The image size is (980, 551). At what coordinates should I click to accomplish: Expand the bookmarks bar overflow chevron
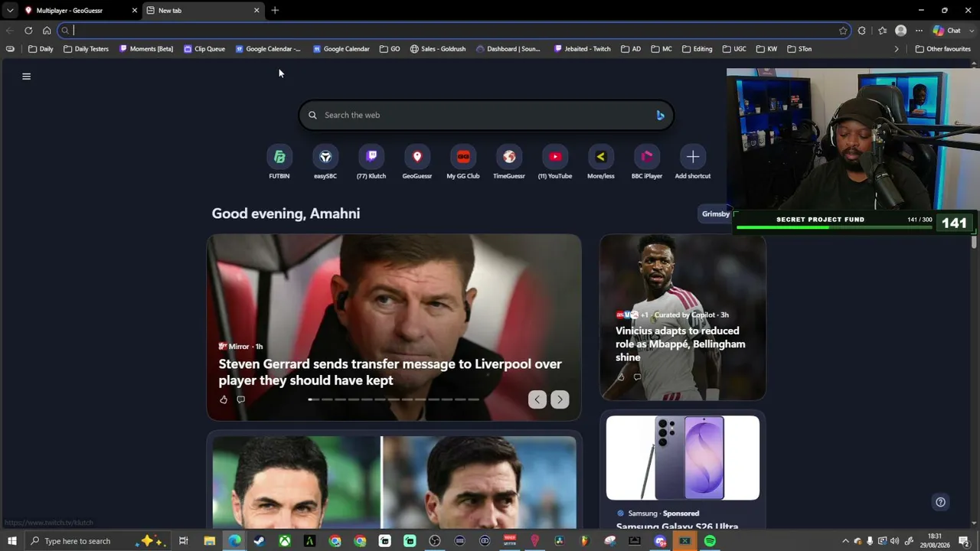897,49
